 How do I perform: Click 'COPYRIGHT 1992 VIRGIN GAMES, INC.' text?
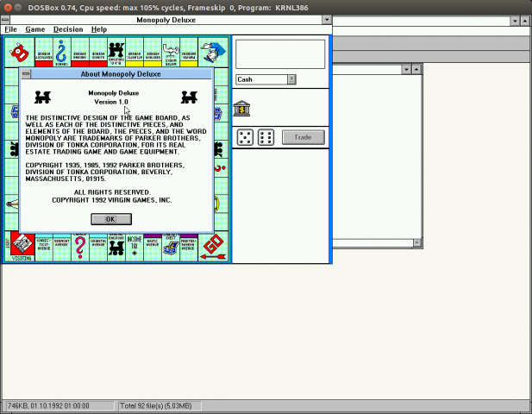point(112,200)
